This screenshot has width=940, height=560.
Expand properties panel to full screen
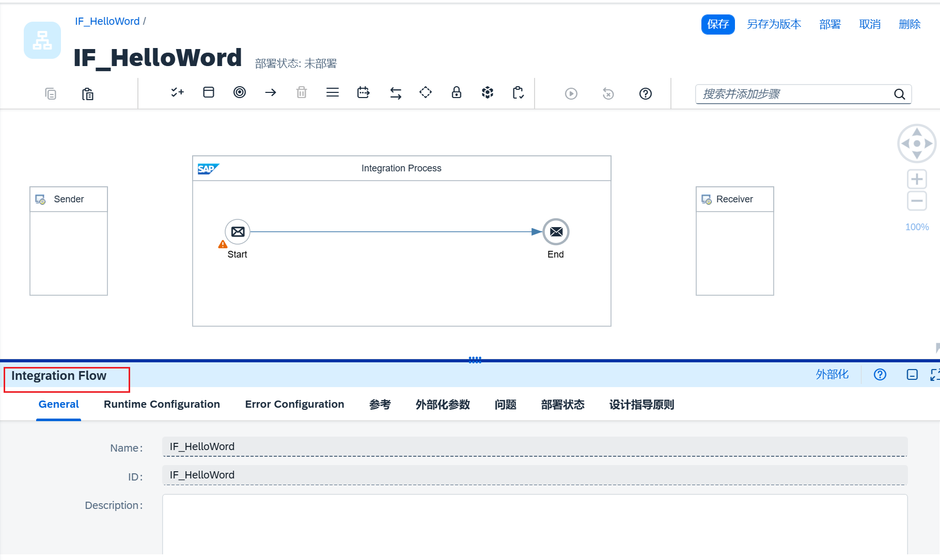tap(935, 375)
